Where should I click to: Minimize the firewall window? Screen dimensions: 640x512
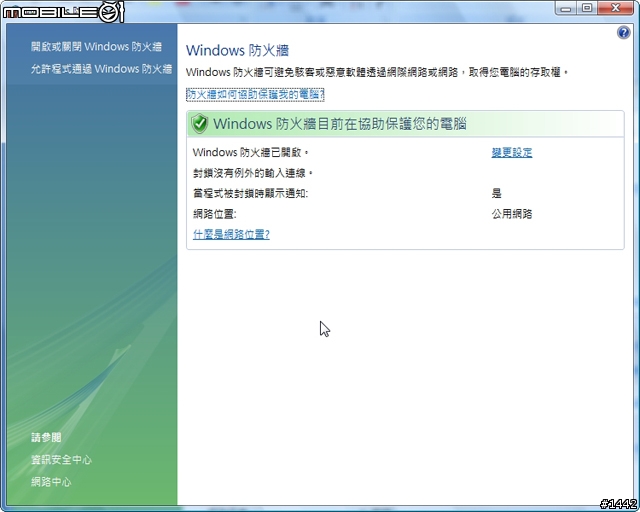click(x=566, y=8)
